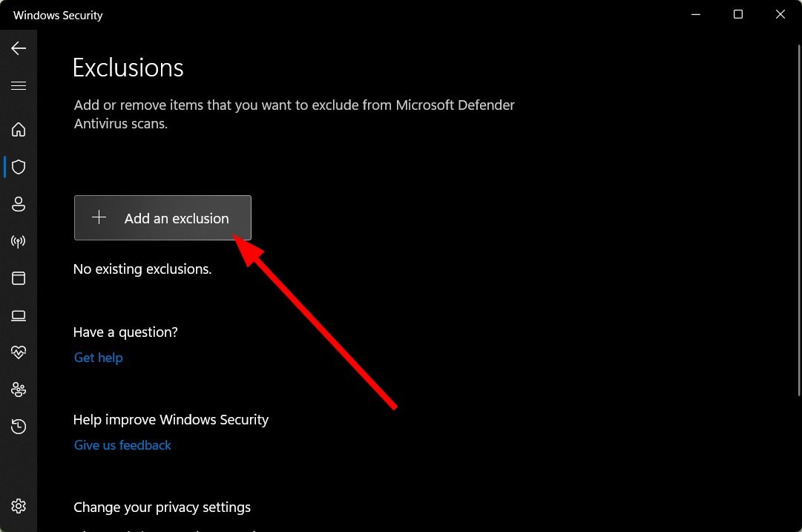Screen dimensions: 802x532
Task: Open the Give us feedback link
Action: tap(122, 445)
